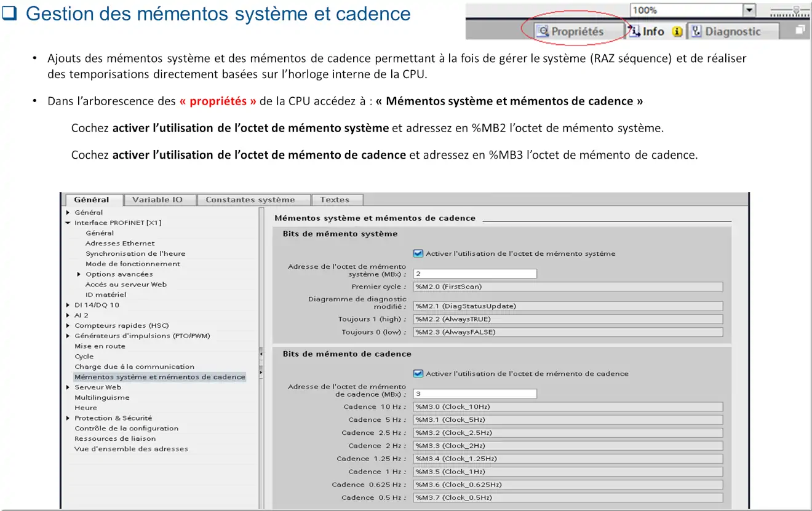
Task: Disable the system memory byte checkbox
Action: 418,253
